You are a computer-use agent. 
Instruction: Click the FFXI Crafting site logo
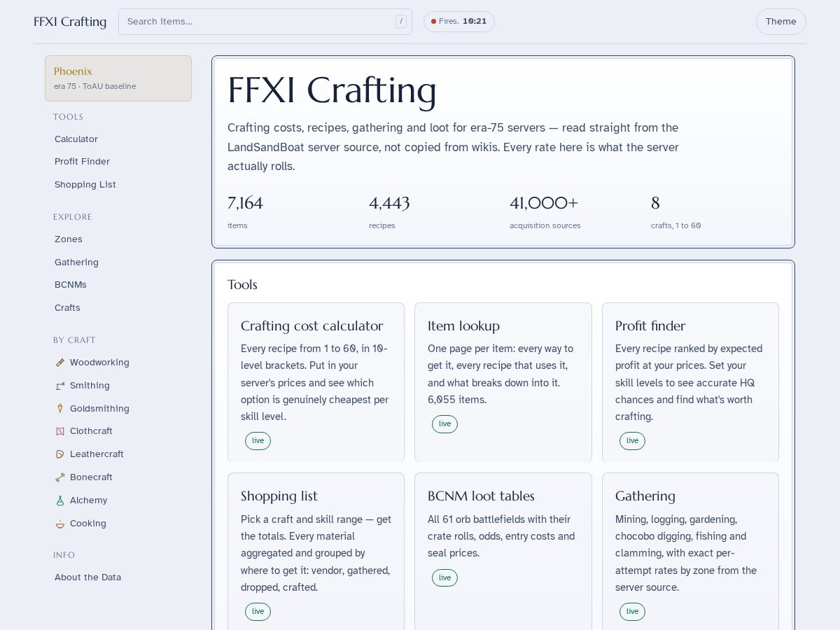70,22
